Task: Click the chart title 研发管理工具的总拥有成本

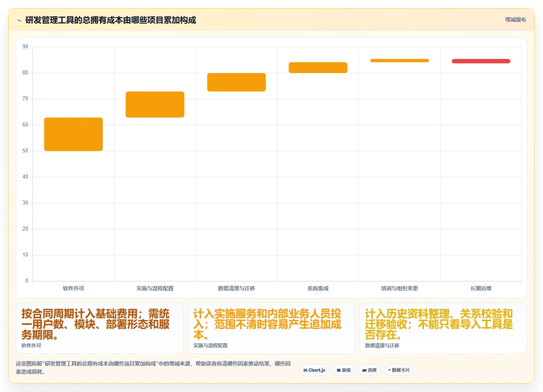Action: (111, 20)
